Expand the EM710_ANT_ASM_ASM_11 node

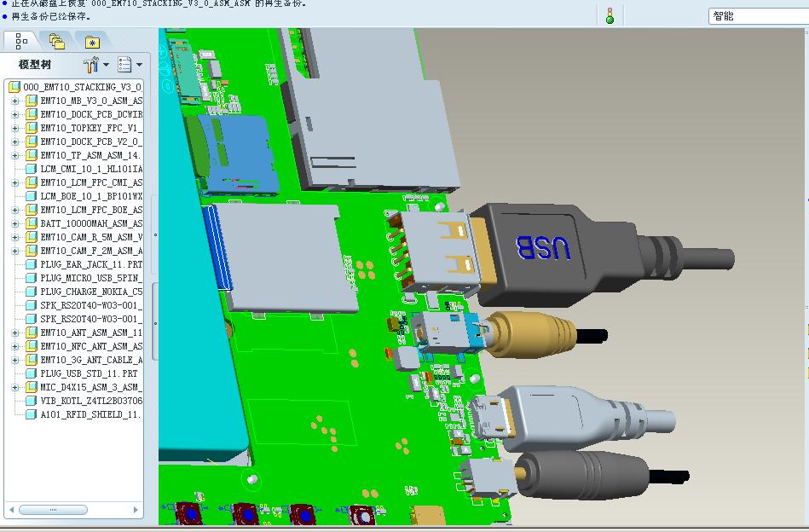(15, 332)
